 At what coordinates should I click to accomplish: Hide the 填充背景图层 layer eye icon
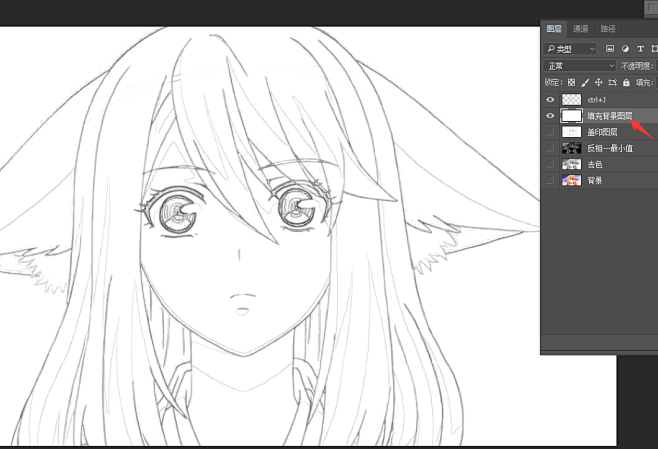pos(550,116)
